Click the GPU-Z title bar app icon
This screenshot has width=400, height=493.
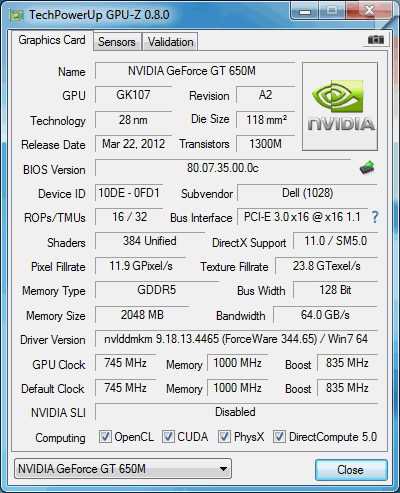click(16, 15)
